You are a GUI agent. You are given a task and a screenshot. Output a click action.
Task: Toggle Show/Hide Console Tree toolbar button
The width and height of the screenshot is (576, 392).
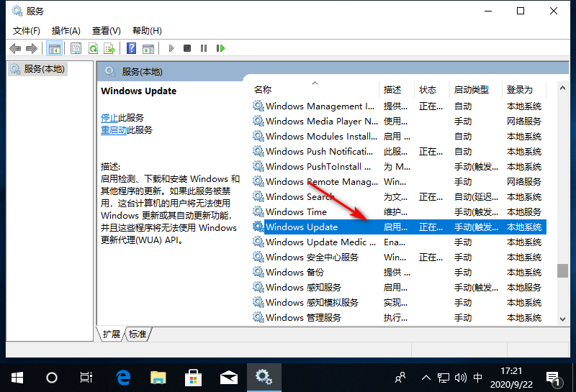[54, 48]
